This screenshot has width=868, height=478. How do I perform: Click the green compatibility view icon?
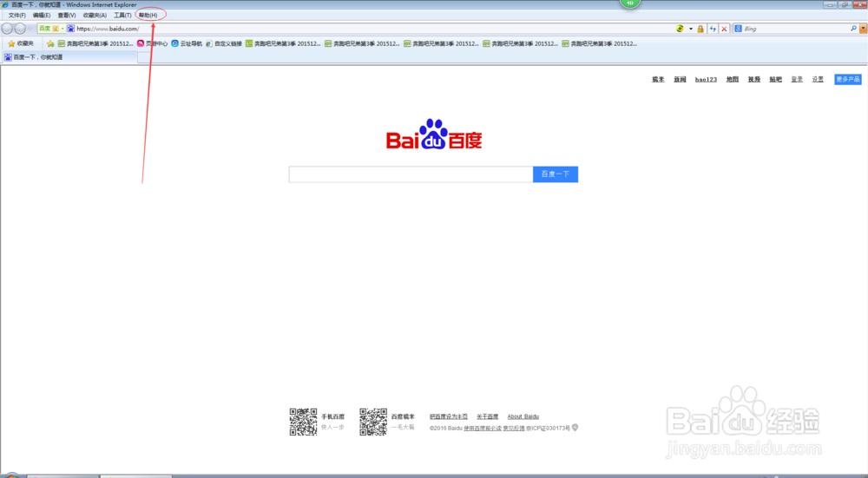tap(680, 29)
